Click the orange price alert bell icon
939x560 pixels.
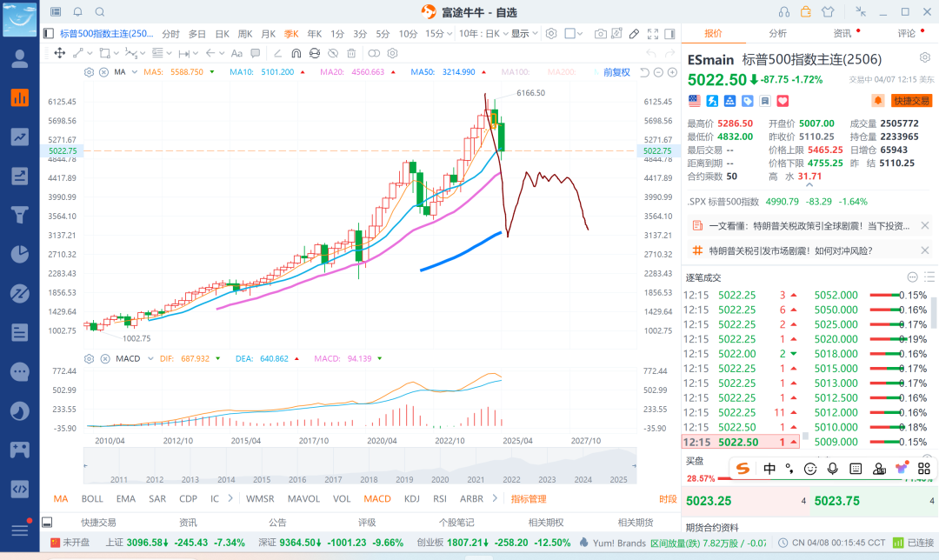coord(878,101)
